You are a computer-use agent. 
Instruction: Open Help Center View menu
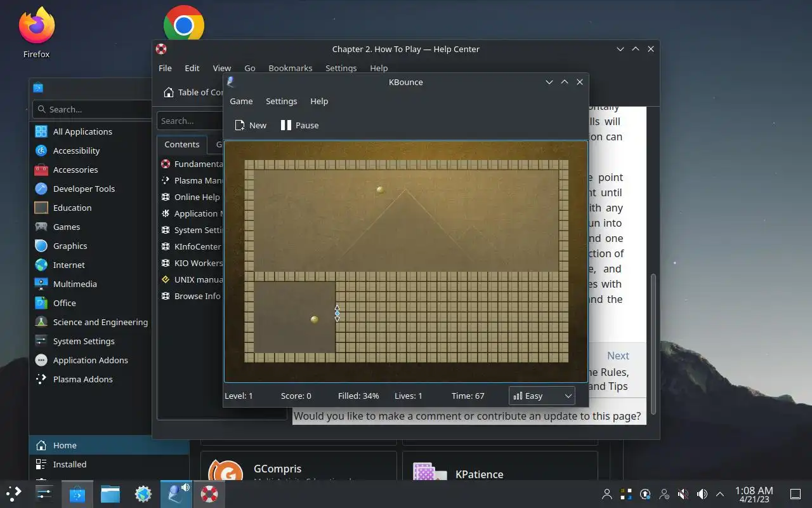pos(222,68)
